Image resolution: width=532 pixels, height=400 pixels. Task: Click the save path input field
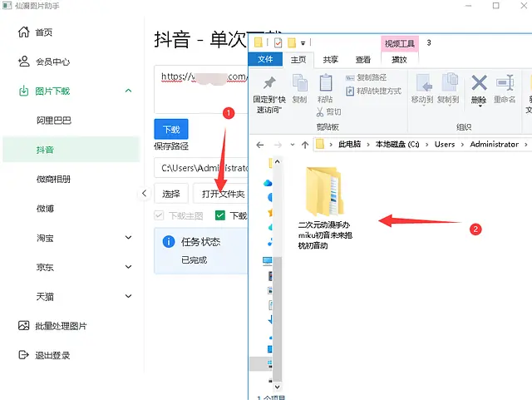(201, 168)
